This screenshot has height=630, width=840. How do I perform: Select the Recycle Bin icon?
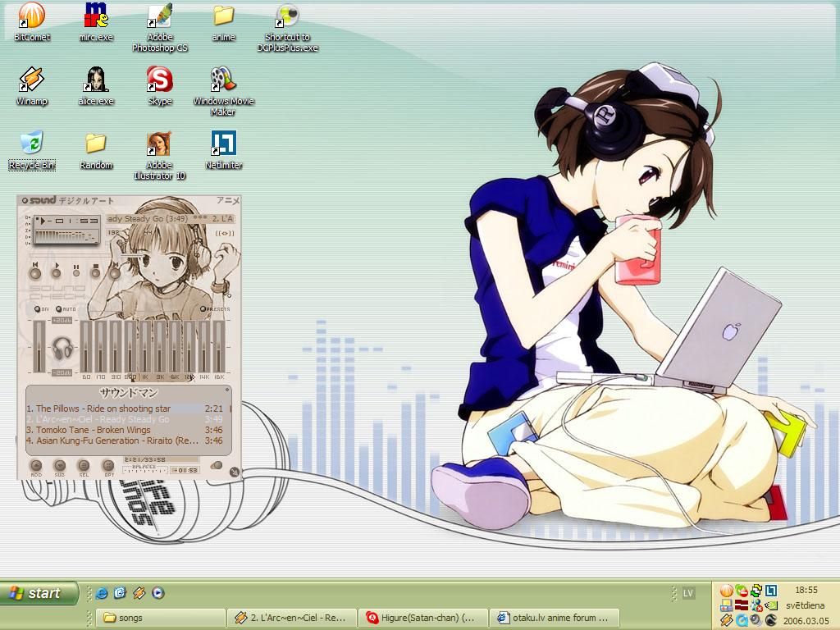click(x=32, y=151)
